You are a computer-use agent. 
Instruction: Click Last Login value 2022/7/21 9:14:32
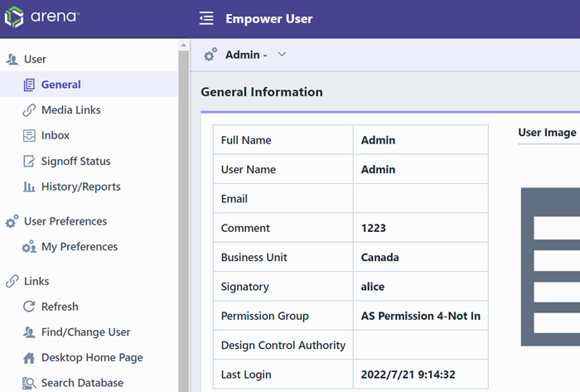(408, 375)
